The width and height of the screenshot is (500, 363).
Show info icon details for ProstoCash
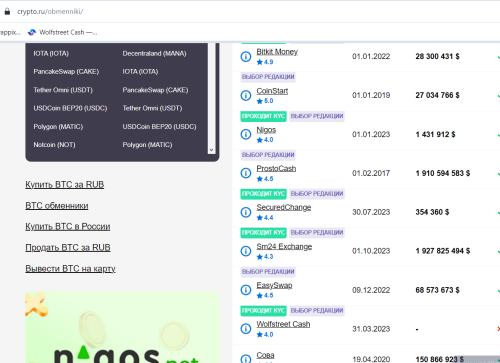coord(246,173)
